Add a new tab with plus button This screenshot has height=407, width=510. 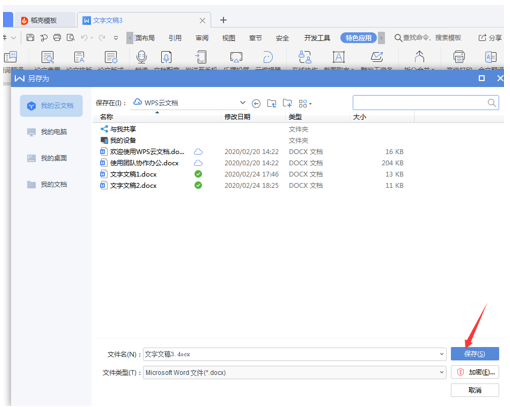[x=223, y=20]
